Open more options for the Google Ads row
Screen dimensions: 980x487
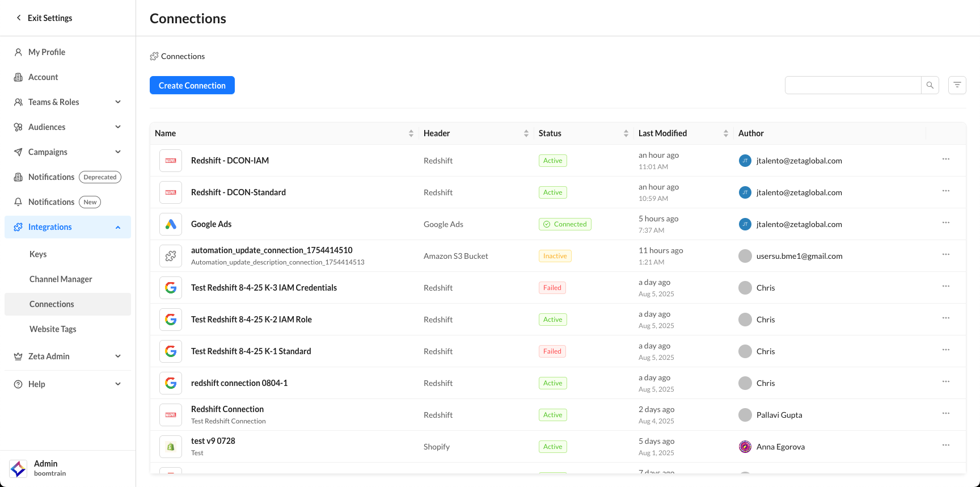946,223
